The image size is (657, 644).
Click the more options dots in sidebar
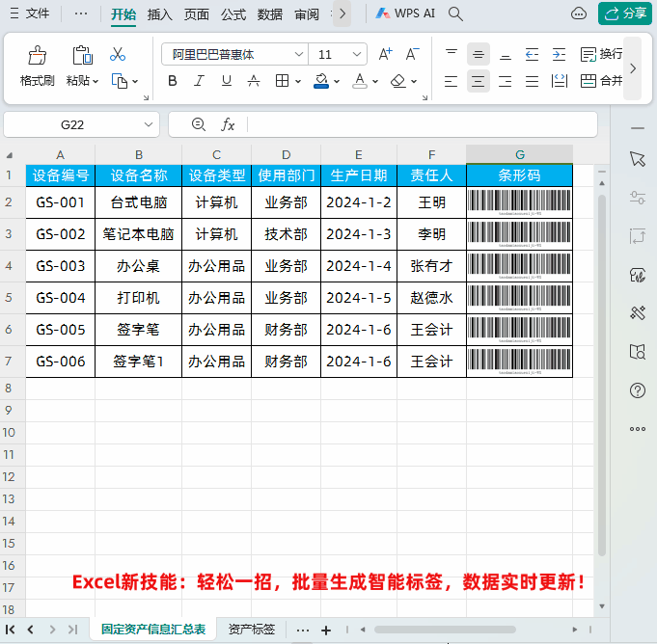638,429
